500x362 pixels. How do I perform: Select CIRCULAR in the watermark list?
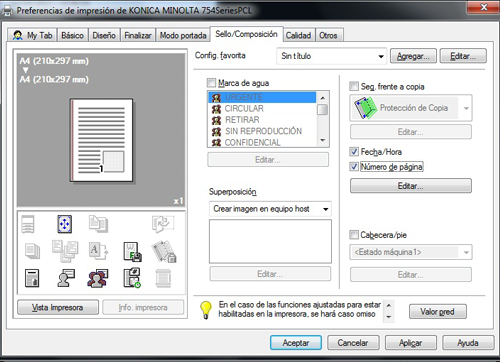click(262, 109)
